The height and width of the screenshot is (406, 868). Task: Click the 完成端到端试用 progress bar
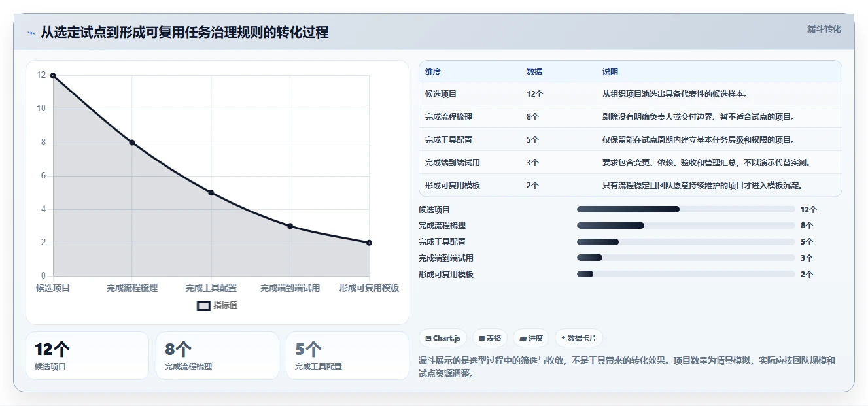(x=686, y=258)
